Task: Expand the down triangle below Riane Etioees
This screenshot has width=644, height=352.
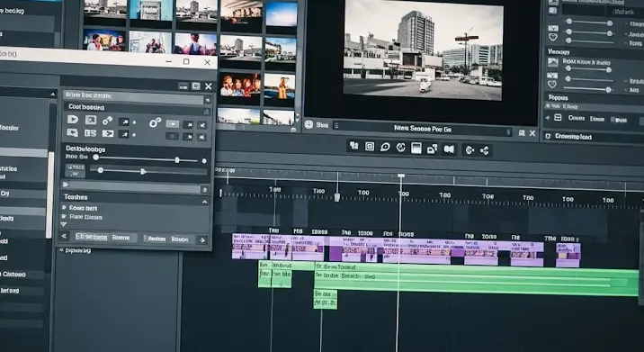Action: pos(63,224)
